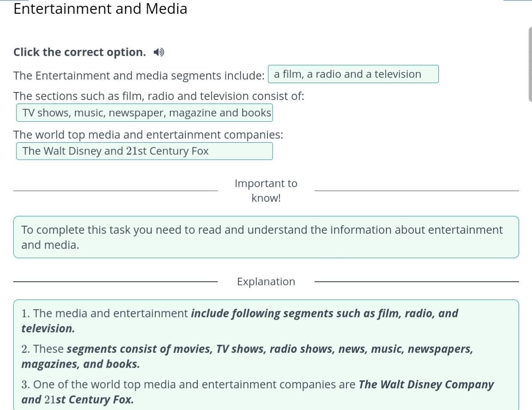Click the bold italic 'magazines, and books.' explanation text

pyautogui.click(x=80, y=364)
